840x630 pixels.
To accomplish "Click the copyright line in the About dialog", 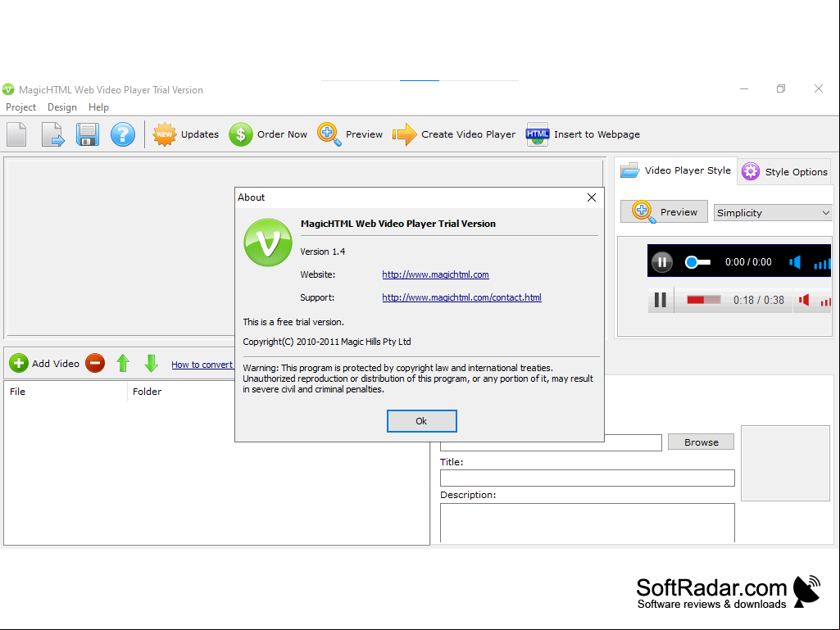I will pyautogui.click(x=327, y=342).
